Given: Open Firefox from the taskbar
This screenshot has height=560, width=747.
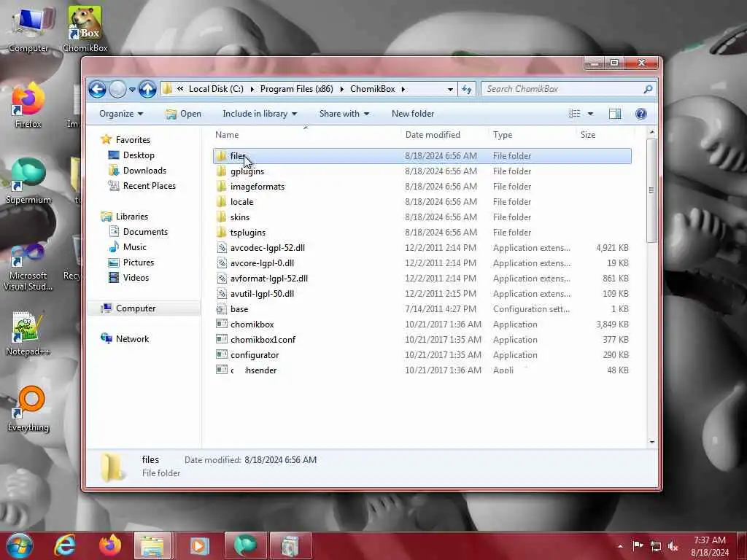Looking at the screenshot, I should [x=110, y=545].
